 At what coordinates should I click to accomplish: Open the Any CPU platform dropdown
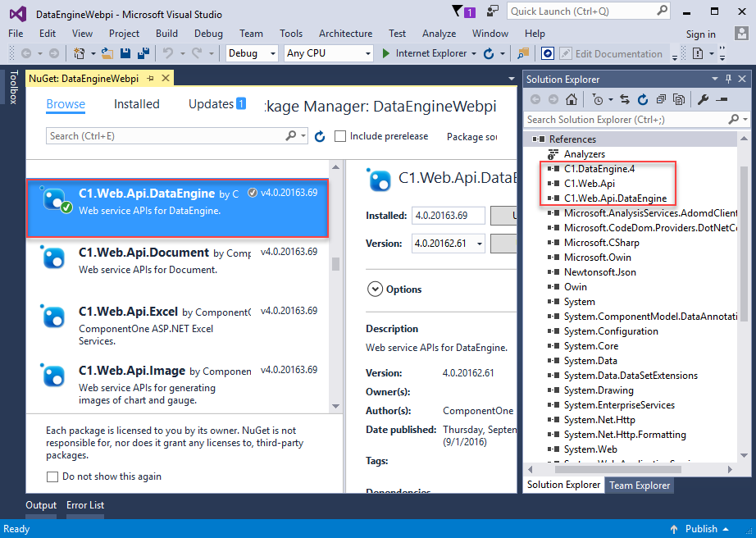click(328, 53)
